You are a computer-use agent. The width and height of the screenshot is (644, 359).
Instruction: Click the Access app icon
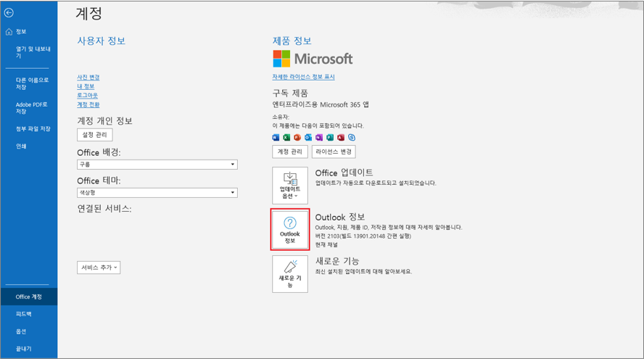pyautogui.click(x=341, y=137)
